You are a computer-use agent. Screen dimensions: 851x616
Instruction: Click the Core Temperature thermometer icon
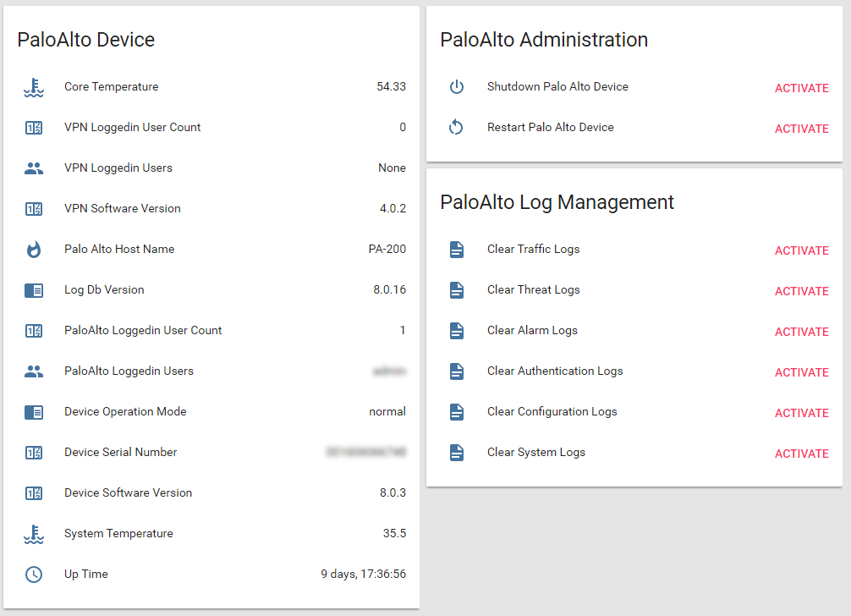coord(34,87)
